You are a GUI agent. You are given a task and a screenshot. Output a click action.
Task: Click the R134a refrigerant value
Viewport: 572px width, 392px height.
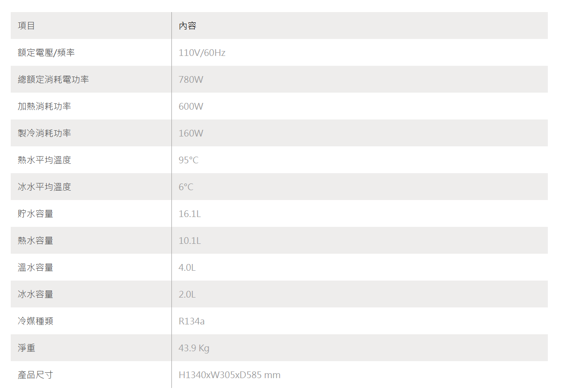tap(192, 321)
